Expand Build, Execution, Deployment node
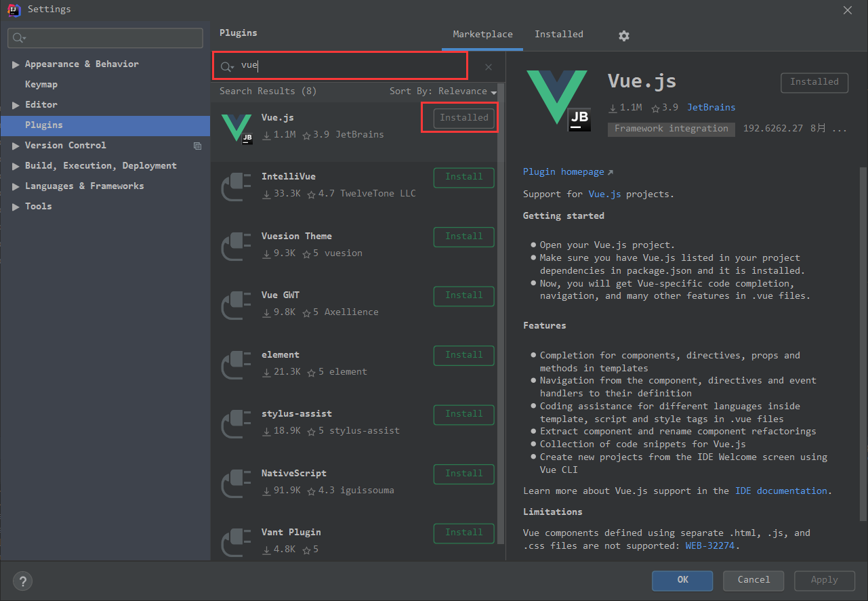Image resolution: width=868 pixels, height=601 pixels. click(16, 166)
